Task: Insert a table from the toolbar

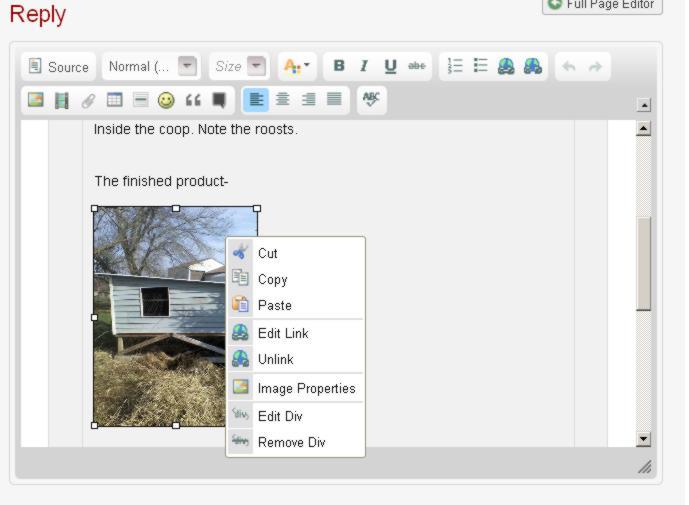Action: 114,100
